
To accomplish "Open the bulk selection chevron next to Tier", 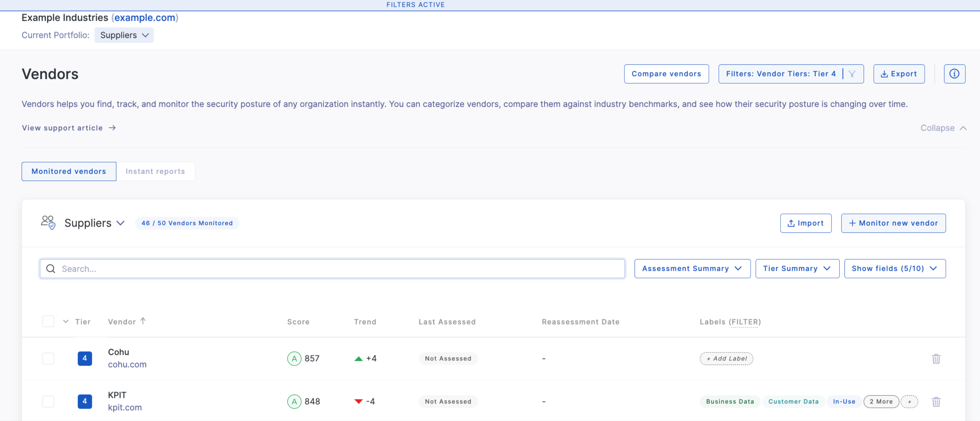I will (66, 321).
